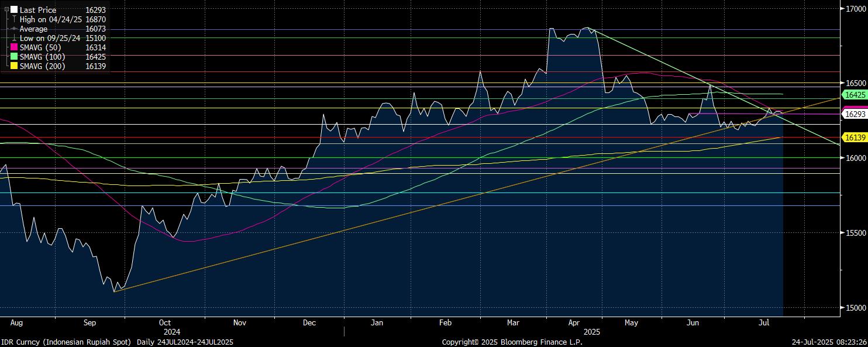Click the Low marker icon in legend

point(14,38)
